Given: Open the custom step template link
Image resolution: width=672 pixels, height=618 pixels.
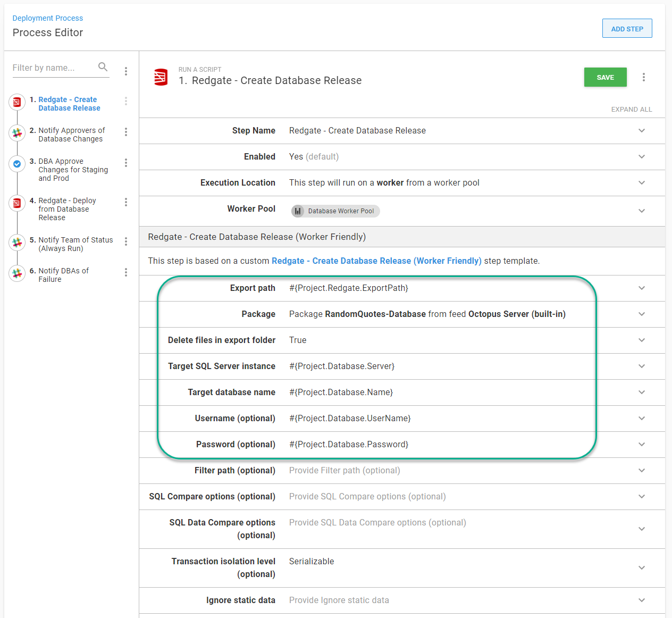Looking at the screenshot, I should coord(376,261).
